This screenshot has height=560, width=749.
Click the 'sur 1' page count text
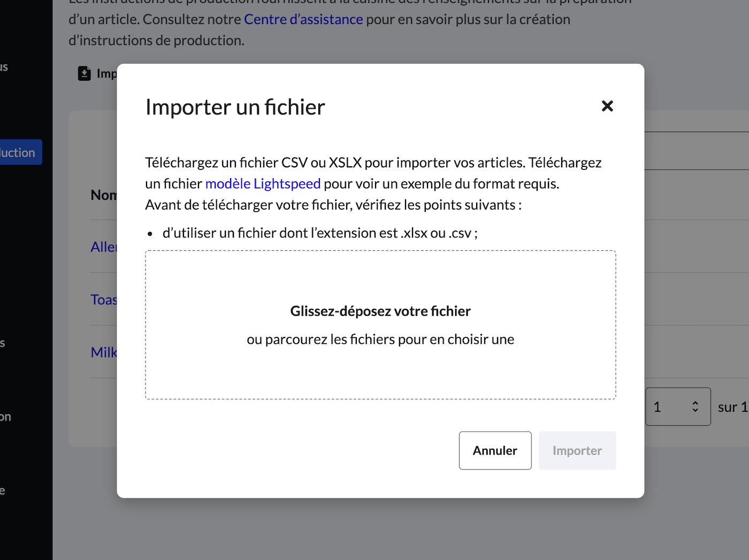pyautogui.click(x=733, y=407)
